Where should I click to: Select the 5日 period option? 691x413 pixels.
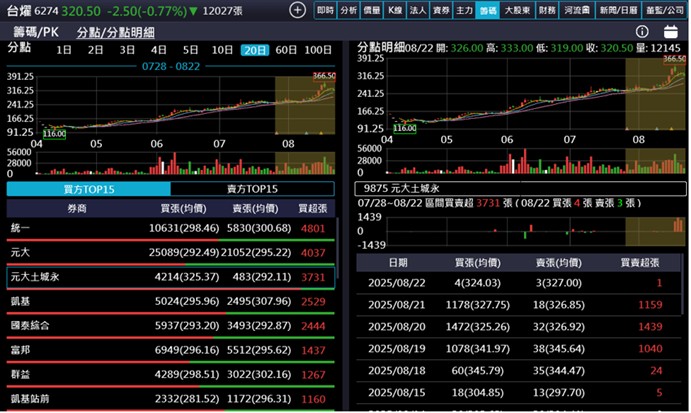click(x=191, y=49)
